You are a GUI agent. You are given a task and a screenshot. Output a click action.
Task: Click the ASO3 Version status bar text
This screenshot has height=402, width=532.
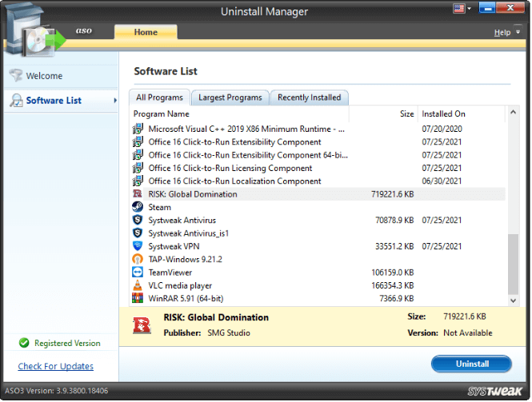pyautogui.click(x=56, y=391)
